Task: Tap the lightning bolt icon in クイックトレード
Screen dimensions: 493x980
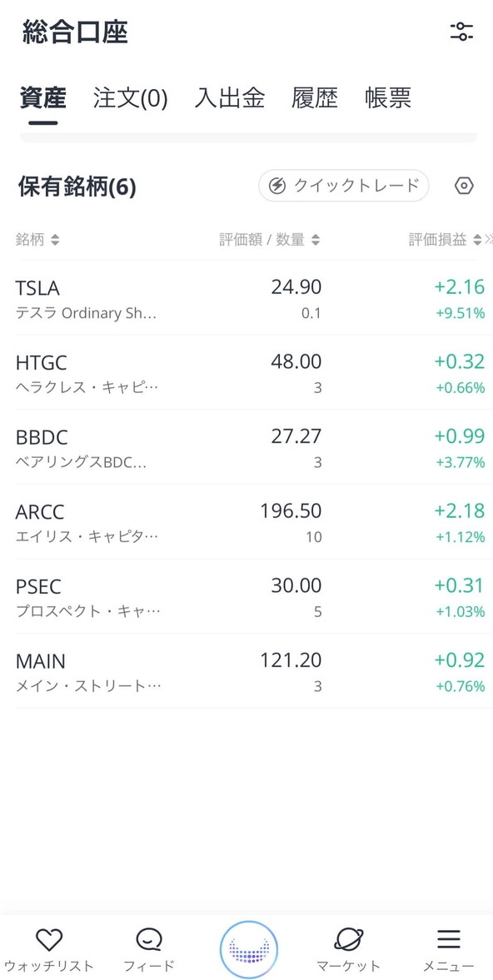Action: (276, 186)
